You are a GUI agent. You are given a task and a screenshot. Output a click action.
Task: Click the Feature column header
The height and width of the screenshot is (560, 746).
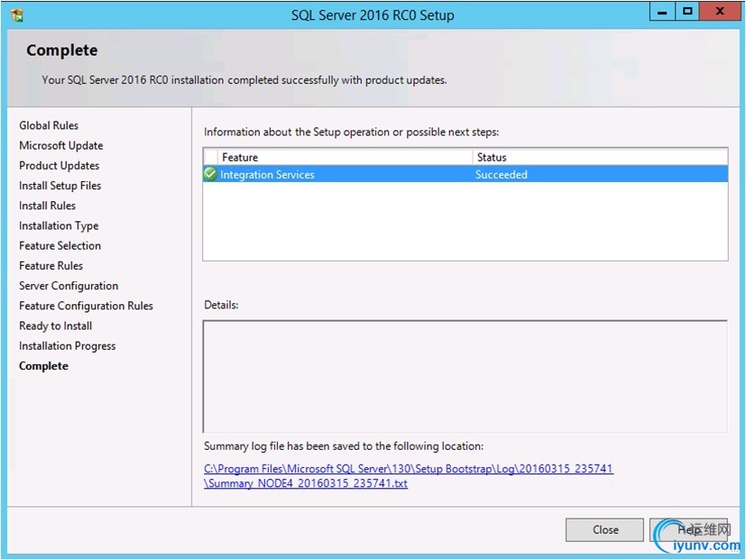coord(345,157)
